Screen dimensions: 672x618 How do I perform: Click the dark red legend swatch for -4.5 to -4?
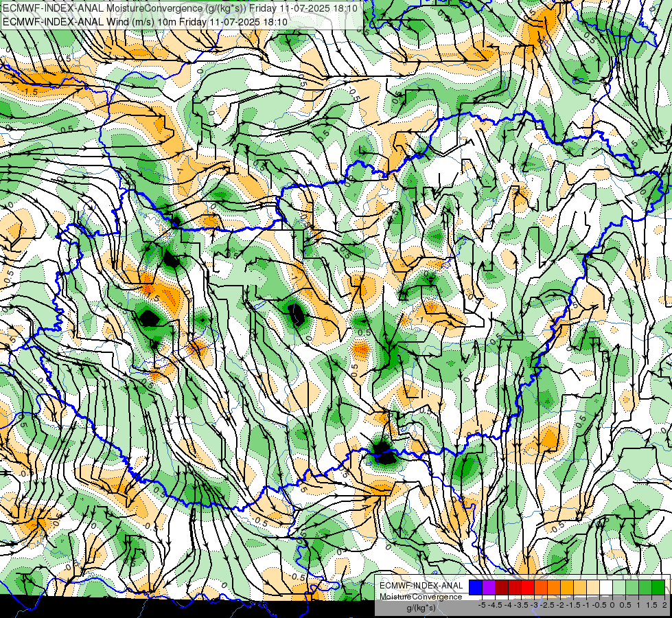point(502,588)
